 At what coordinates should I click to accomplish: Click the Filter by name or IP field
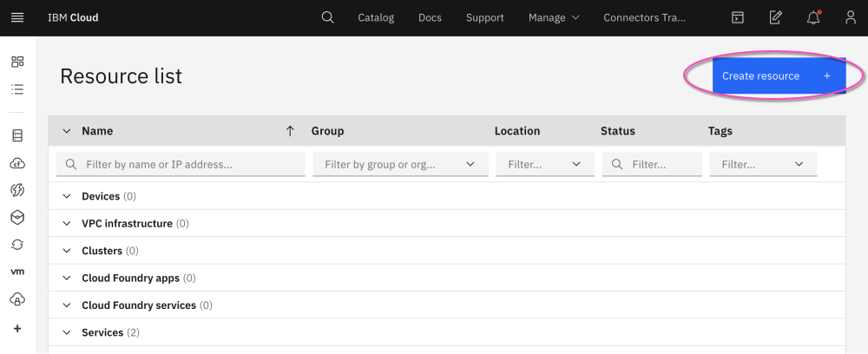click(181, 164)
